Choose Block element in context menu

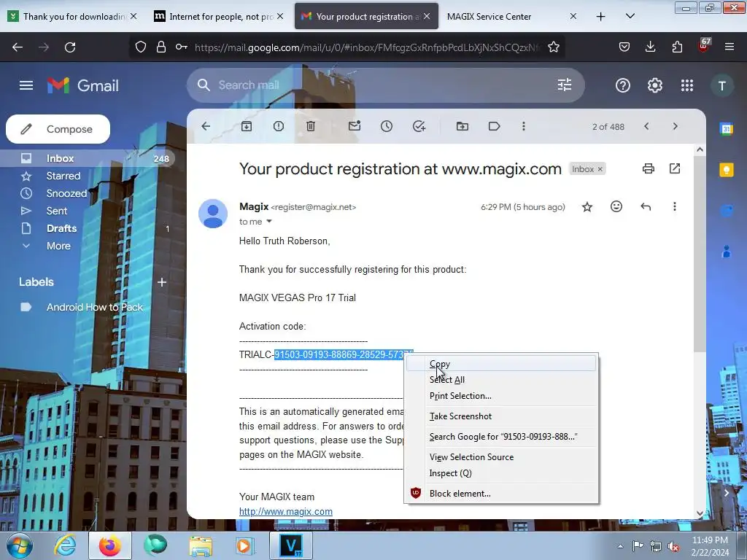click(500, 494)
